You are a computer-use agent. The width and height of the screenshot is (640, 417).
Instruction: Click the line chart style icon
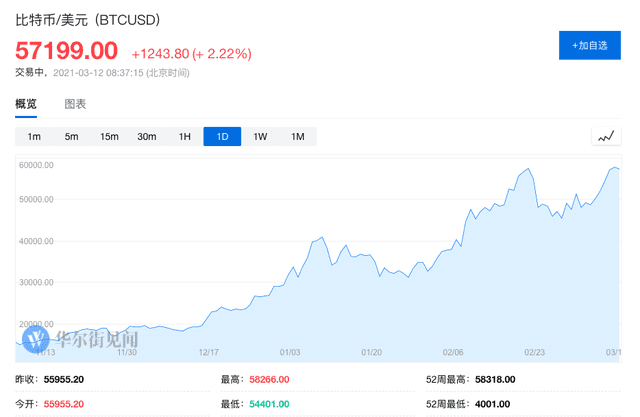pos(606,136)
